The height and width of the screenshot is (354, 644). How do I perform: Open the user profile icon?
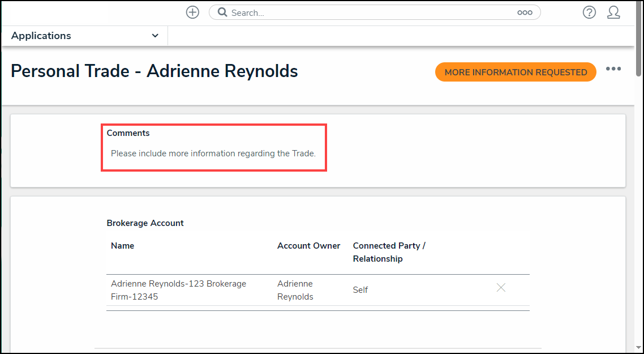pos(613,12)
